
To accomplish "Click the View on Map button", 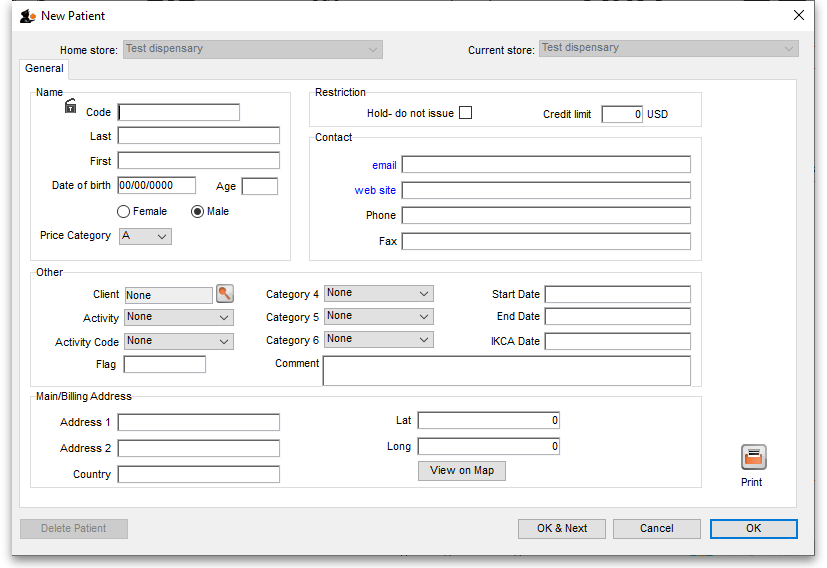I will click(461, 471).
